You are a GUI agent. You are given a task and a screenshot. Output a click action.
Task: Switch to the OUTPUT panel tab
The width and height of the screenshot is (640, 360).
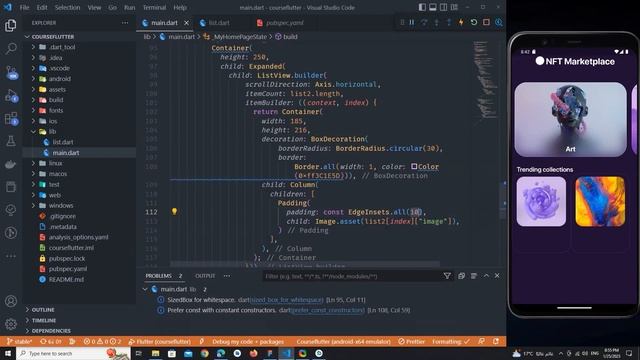click(205, 276)
